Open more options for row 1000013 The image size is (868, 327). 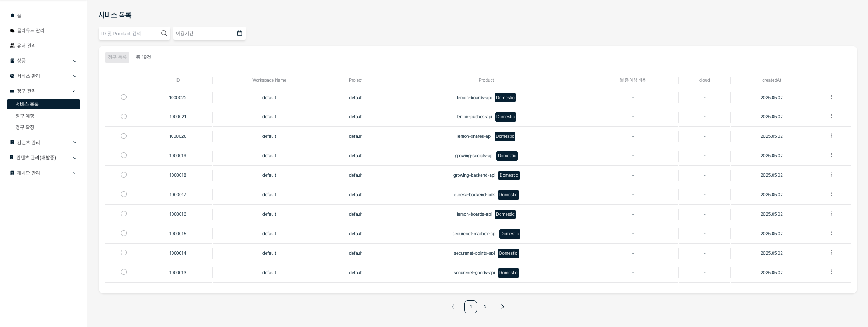pyautogui.click(x=831, y=272)
